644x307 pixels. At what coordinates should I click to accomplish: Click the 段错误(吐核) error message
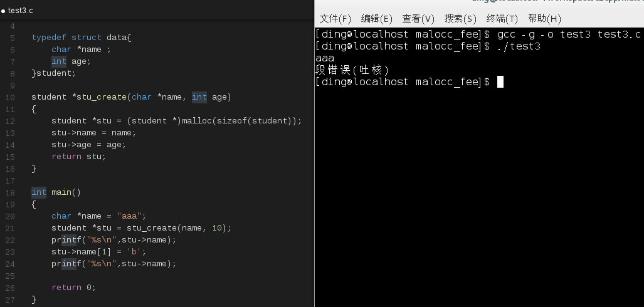tap(352, 70)
